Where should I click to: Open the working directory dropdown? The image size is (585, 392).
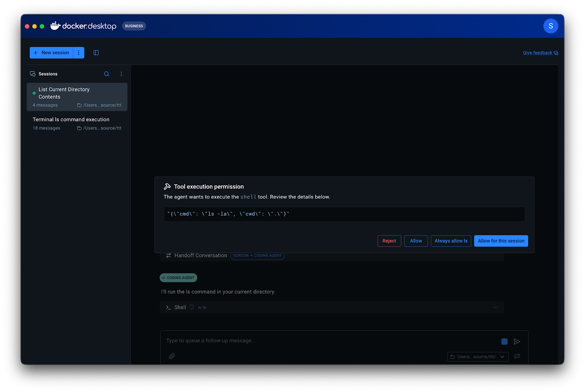[478, 357]
